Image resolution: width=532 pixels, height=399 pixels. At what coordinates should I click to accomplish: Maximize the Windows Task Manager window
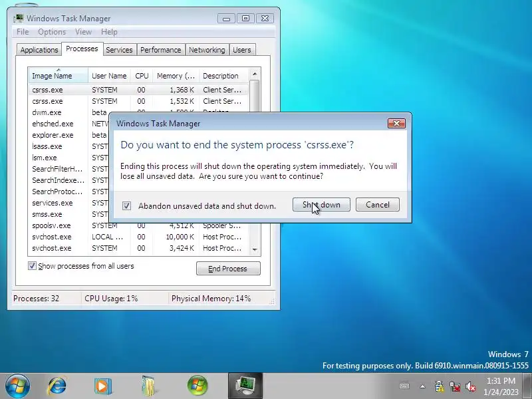(x=245, y=19)
